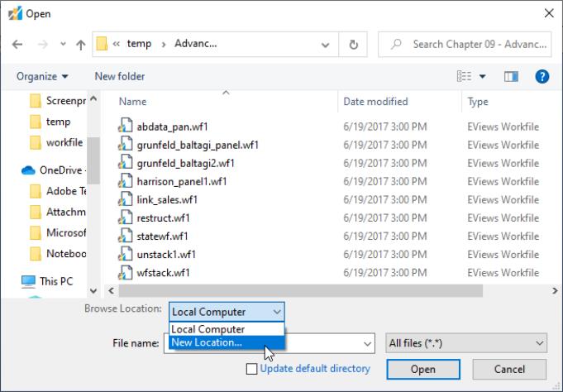Click the file list scroll right arrow
Screen dimensions: 563x392
point(555,290)
